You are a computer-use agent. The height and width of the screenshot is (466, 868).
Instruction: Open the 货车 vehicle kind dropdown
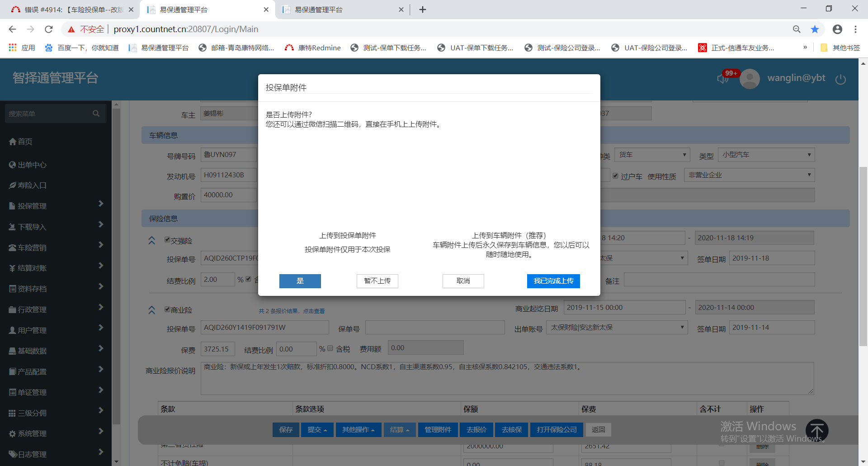point(653,155)
